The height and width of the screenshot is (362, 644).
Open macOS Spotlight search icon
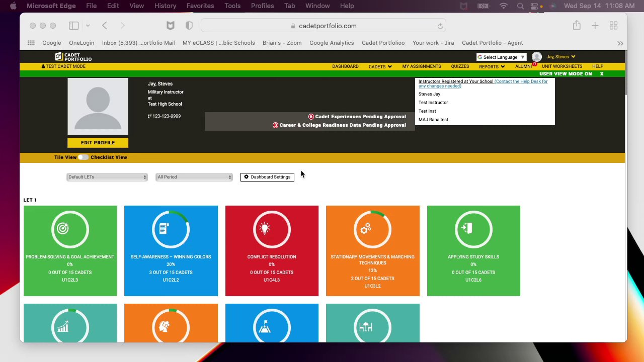point(520,6)
